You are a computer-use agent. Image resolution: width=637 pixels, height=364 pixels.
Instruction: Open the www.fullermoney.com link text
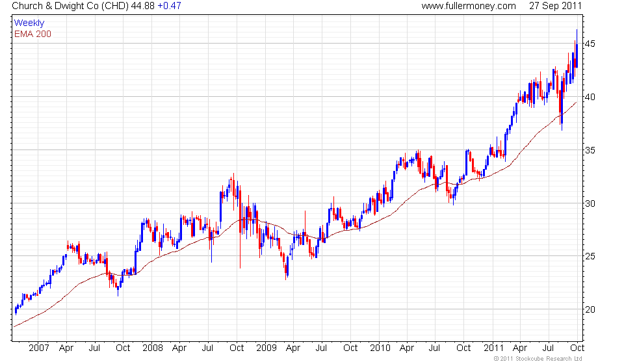click(x=469, y=6)
